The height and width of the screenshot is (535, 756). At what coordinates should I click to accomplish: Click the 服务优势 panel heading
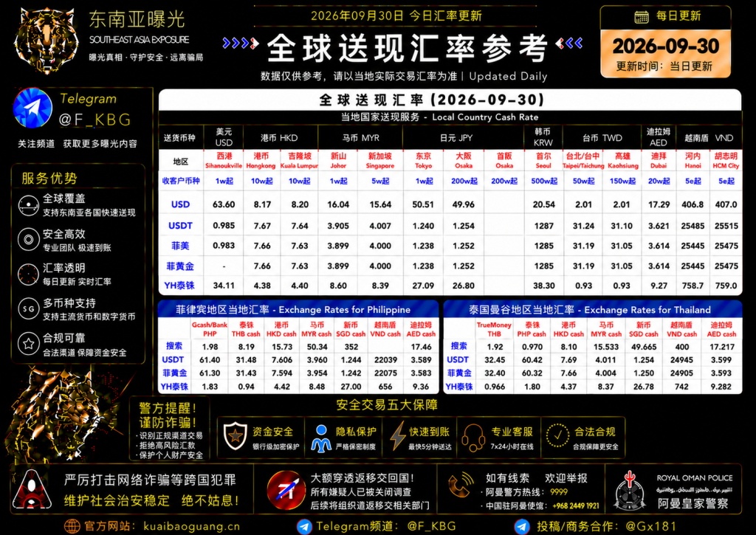(x=49, y=179)
